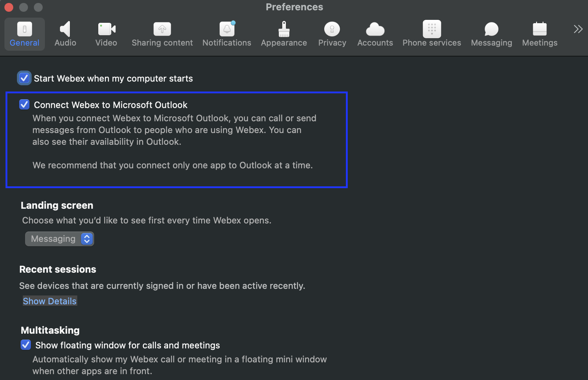Toggle Show floating window for calls checkbox
Screen dimensions: 588x380
tap(26, 345)
